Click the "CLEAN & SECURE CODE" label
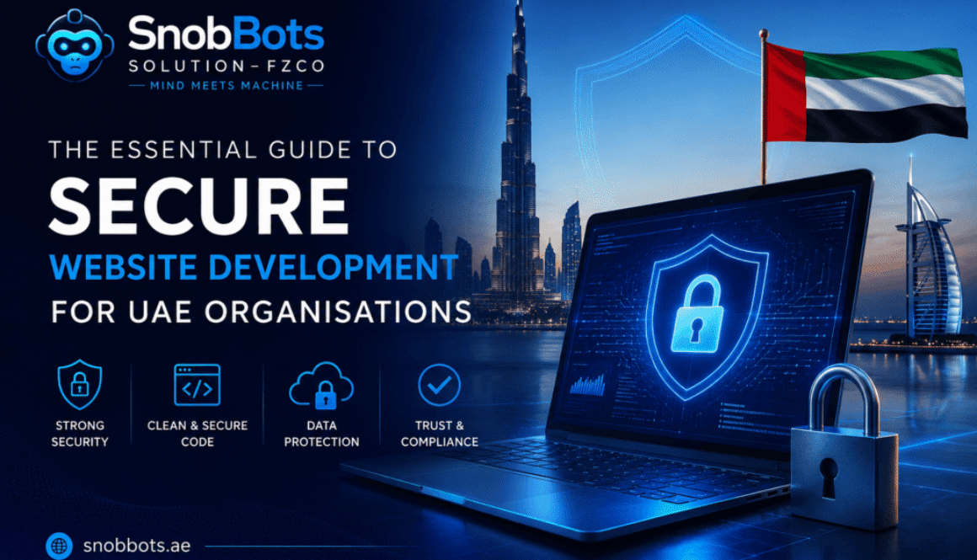977x560 pixels. click(x=198, y=434)
